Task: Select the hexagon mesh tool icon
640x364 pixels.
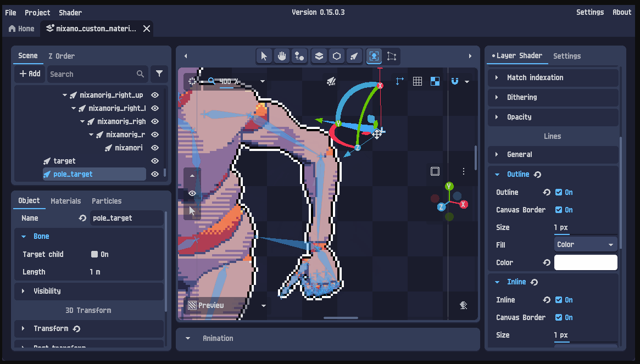Action: tap(337, 56)
